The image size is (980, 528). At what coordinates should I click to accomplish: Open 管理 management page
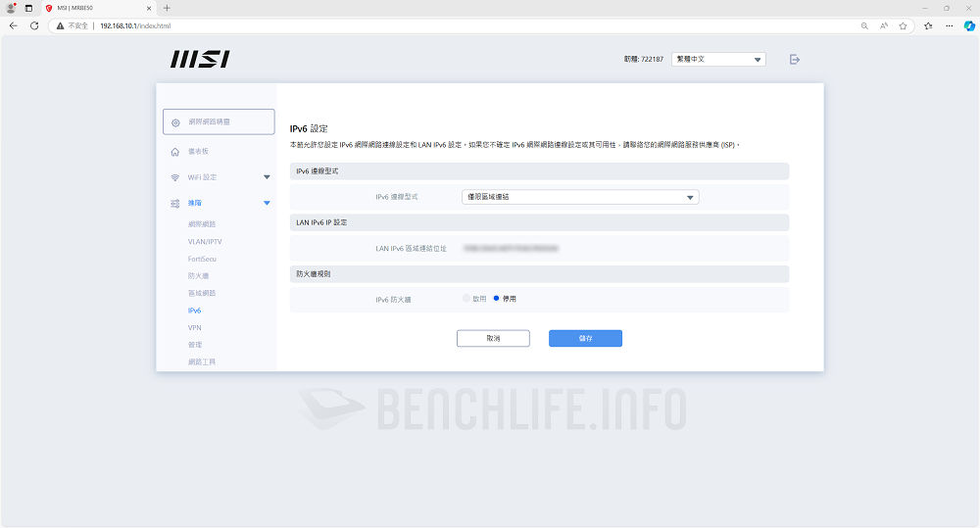(x=195, y=345)
